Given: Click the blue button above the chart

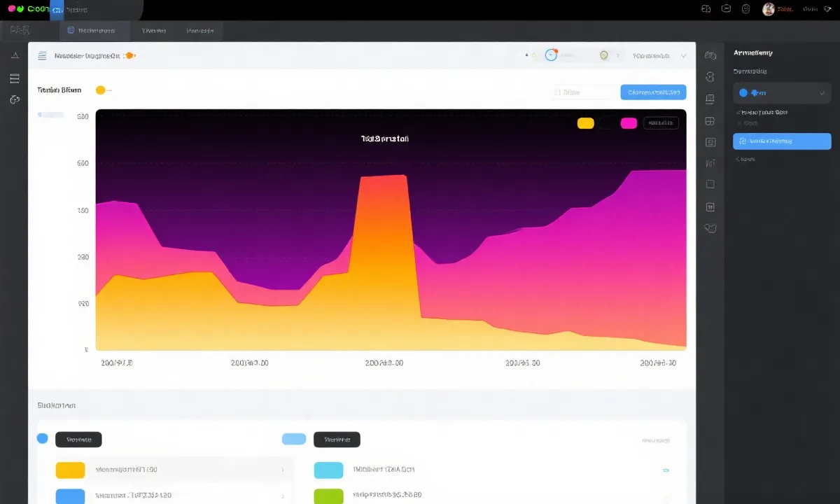Looking at the screenshot, I should 652,92.
